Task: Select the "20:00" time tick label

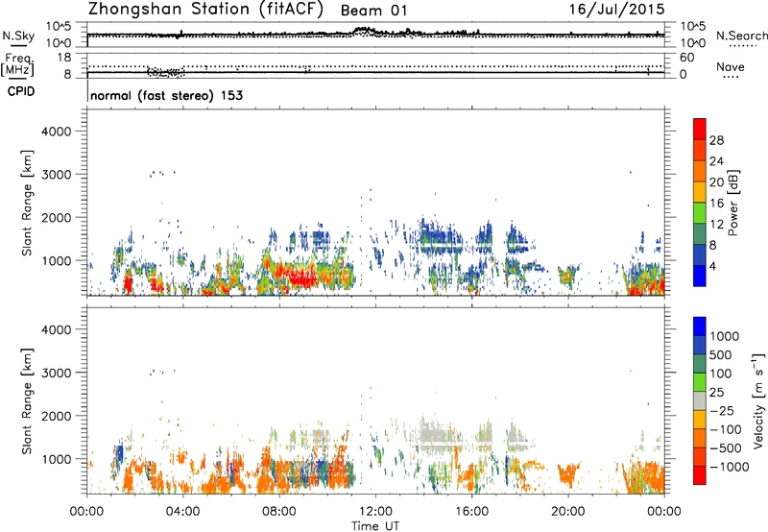Action: [568, 512]
